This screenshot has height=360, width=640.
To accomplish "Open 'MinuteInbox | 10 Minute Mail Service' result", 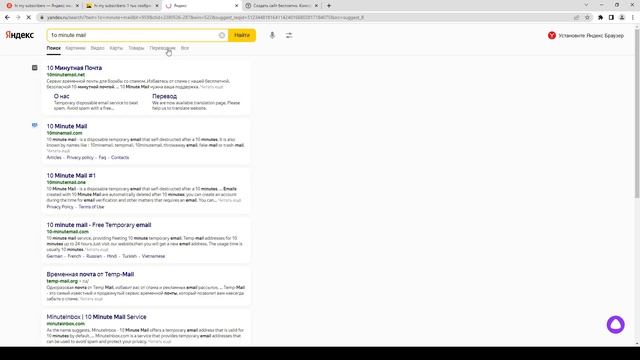I will (96, 317).
